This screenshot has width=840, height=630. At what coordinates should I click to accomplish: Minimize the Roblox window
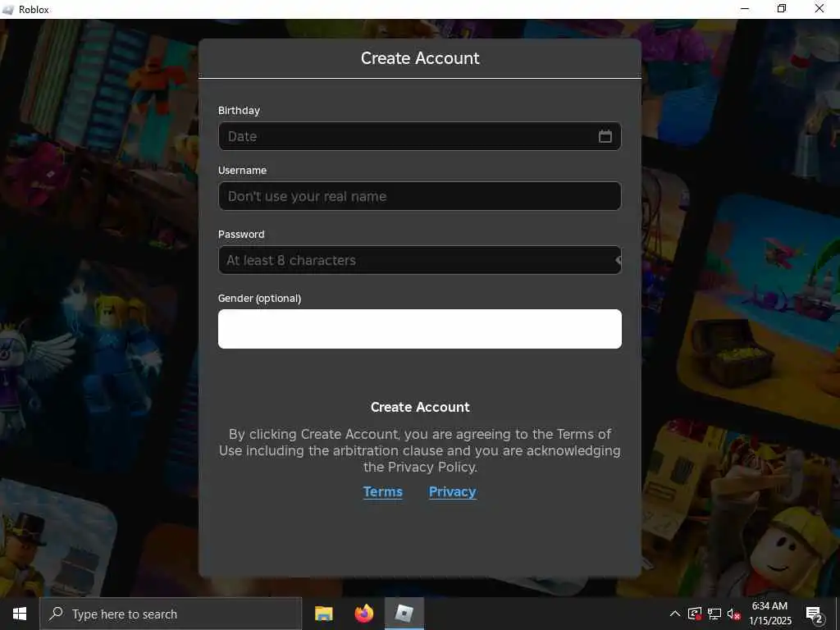tap(745, 8)
